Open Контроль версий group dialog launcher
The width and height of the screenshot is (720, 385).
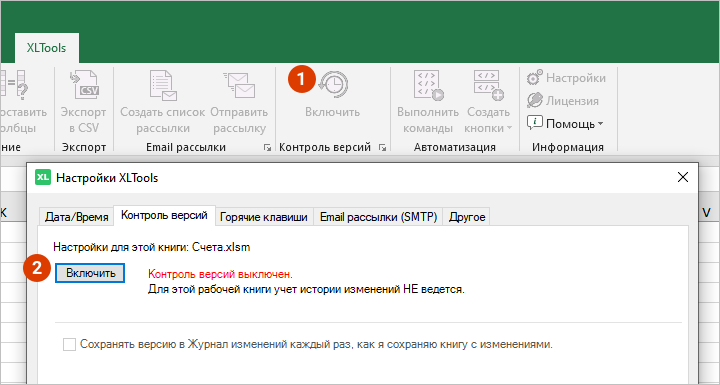point(382,147)
